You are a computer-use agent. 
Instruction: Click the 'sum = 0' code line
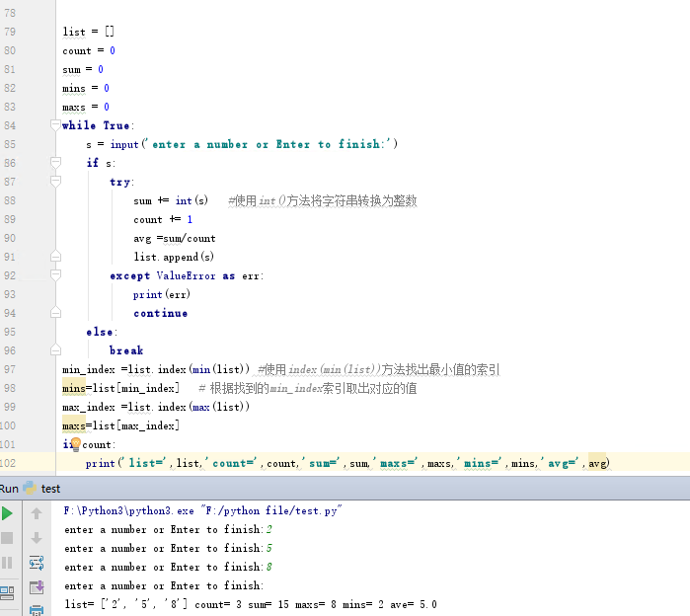(x=83, y=69)
